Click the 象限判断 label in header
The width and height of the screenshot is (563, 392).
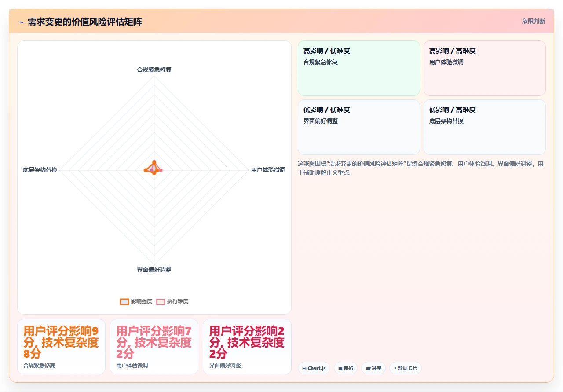point(533,21)
